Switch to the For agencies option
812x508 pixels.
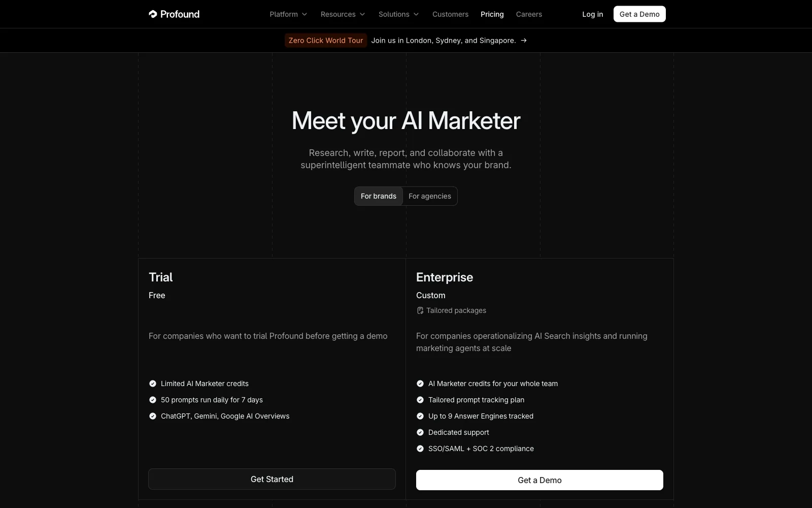tap(430, 196)
